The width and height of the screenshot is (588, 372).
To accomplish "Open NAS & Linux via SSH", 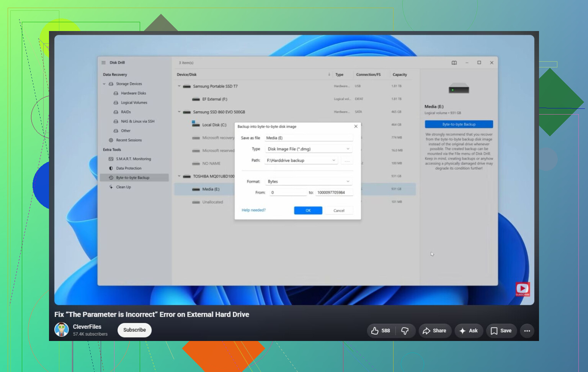I will click(x=137, y=121).
